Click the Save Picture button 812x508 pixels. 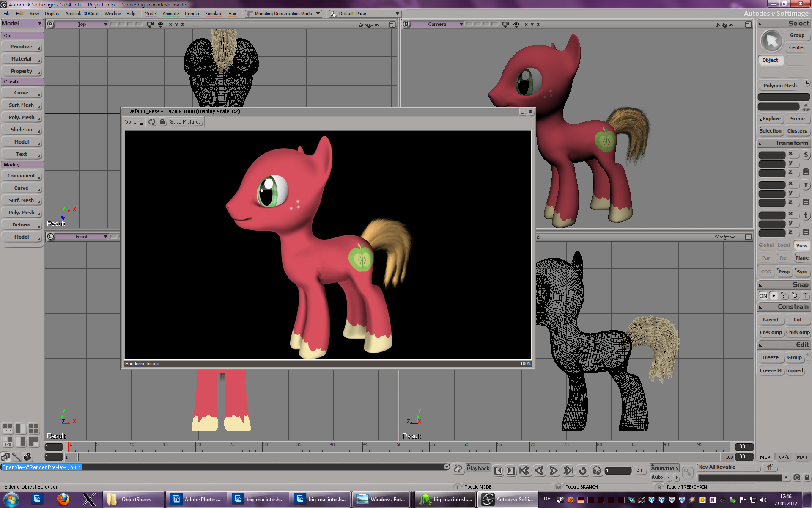pos(185,122)
